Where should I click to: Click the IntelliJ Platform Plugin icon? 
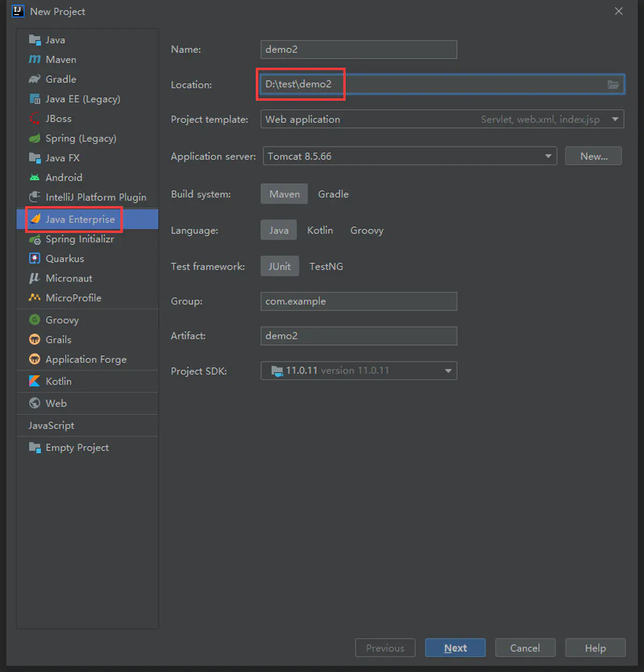(x=35, y=197)
